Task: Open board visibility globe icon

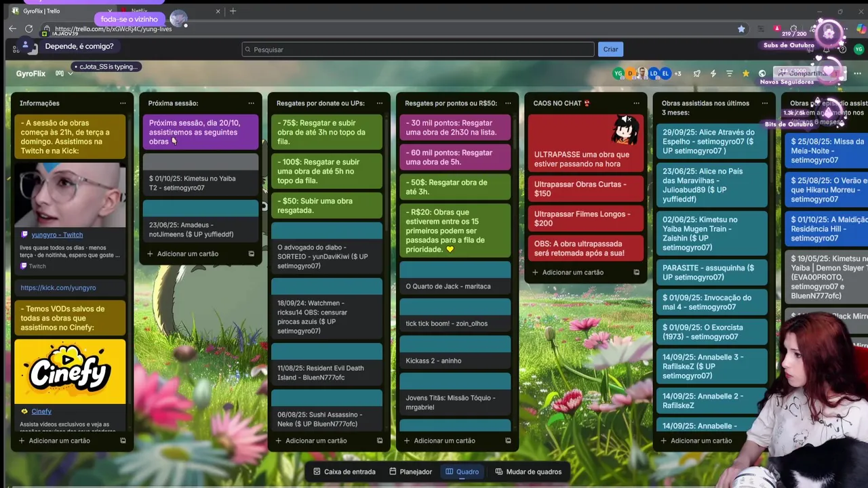Action: coord(762,73)
